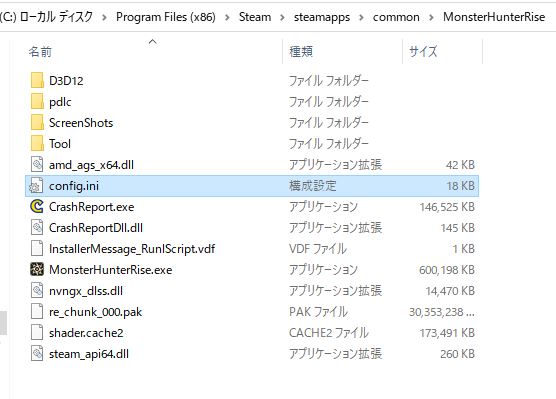Select amd_ags_x64.dll file name
Viewport: 556px width, 399px height.
point(91,165)
